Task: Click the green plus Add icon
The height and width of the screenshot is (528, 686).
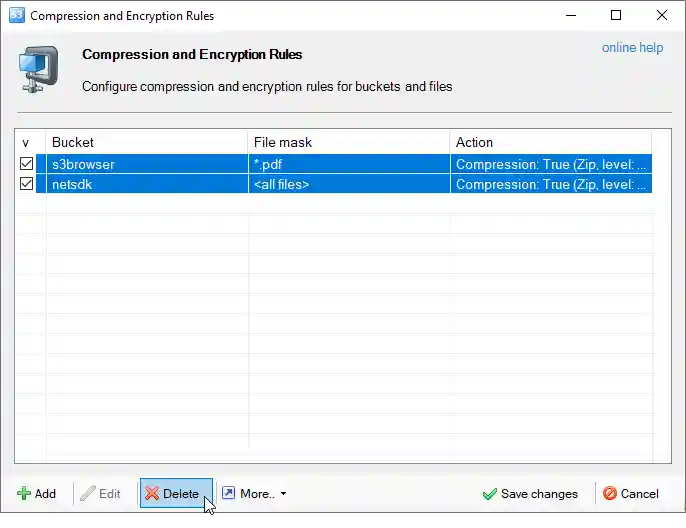Action: (24, 494)
